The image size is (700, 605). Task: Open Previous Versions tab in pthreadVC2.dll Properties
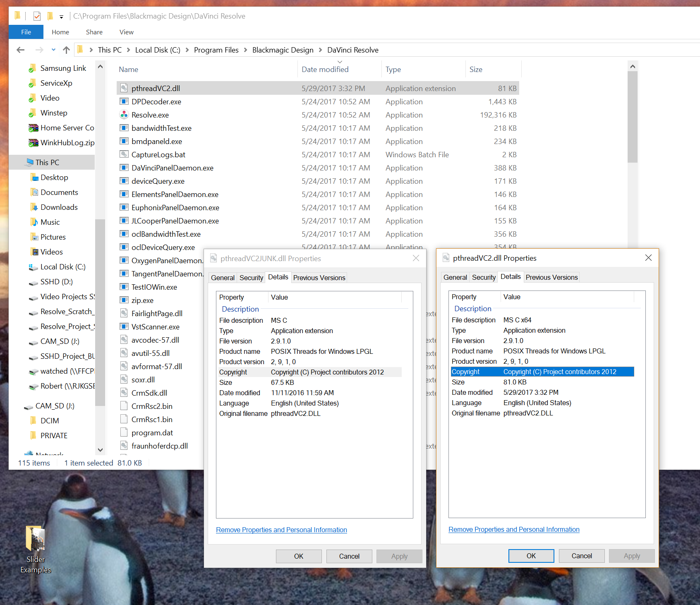point(551,277)
